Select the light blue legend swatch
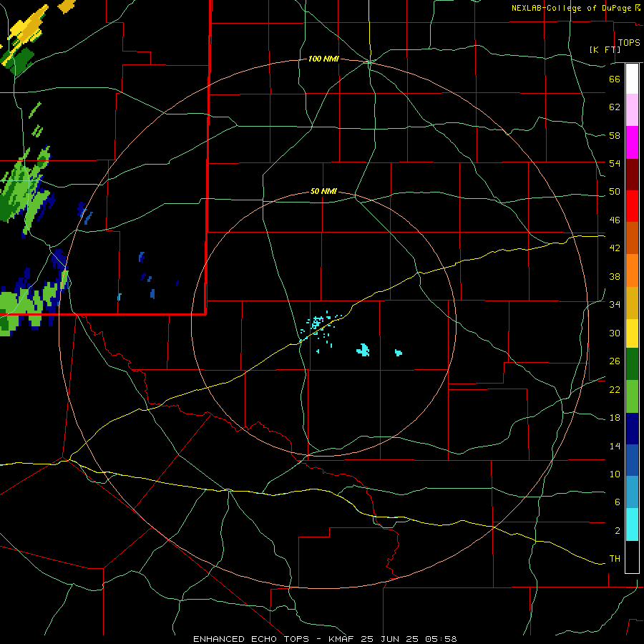Image resolution: width=644 pixels, height=644 pixels. [632, 492]
